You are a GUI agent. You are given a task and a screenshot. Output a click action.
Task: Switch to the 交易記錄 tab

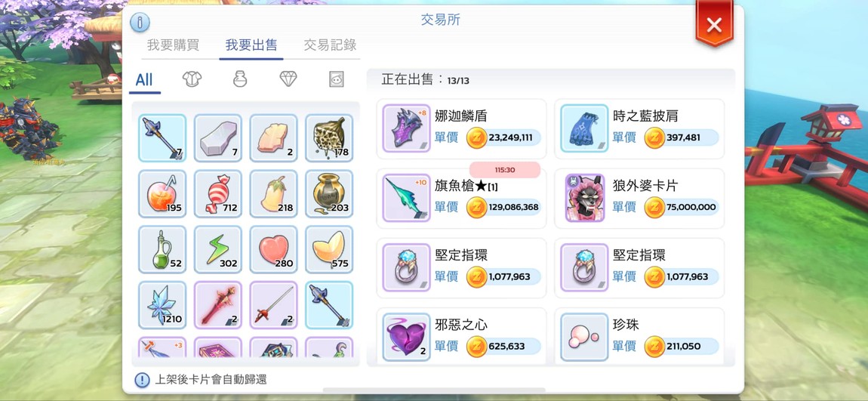(x=330, y=45)
